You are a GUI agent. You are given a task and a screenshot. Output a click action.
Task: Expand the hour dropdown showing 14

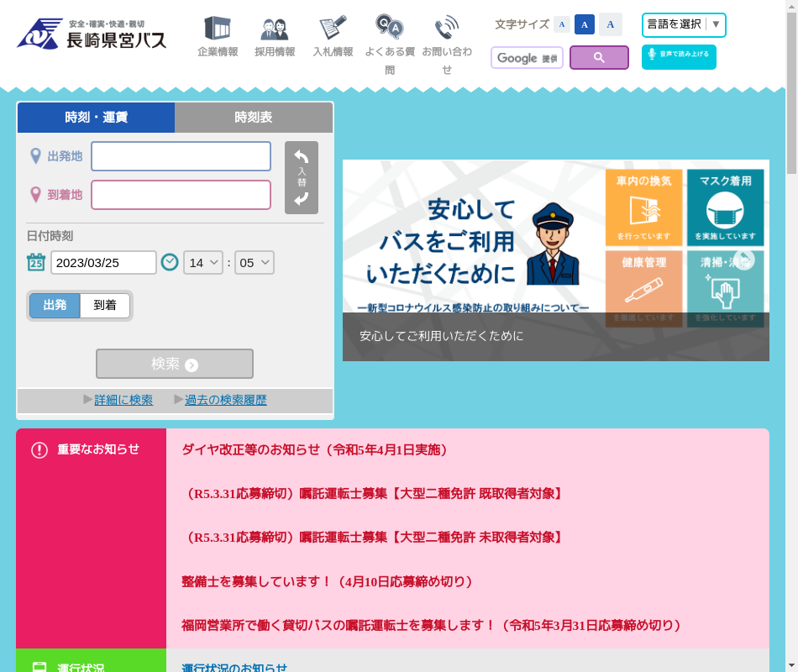coord(203,263)
